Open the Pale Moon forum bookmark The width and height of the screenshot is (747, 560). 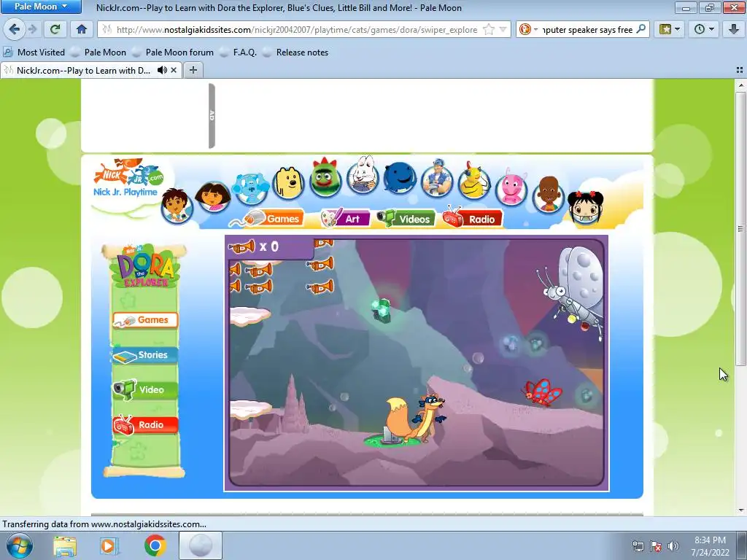pyautogui.click(x=173, y=52)
